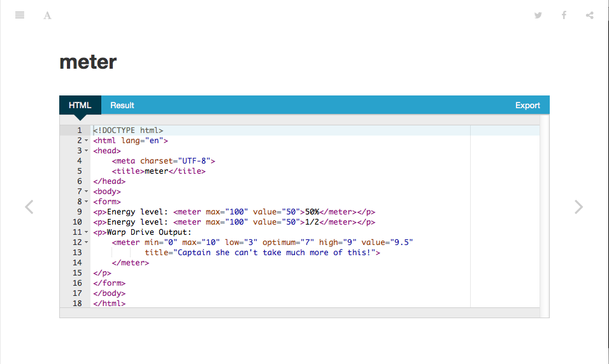The width and height of the screenshot is (609, 364).
Task: Click the editor's vertical scrollbar track
Action: pos(545,216)
